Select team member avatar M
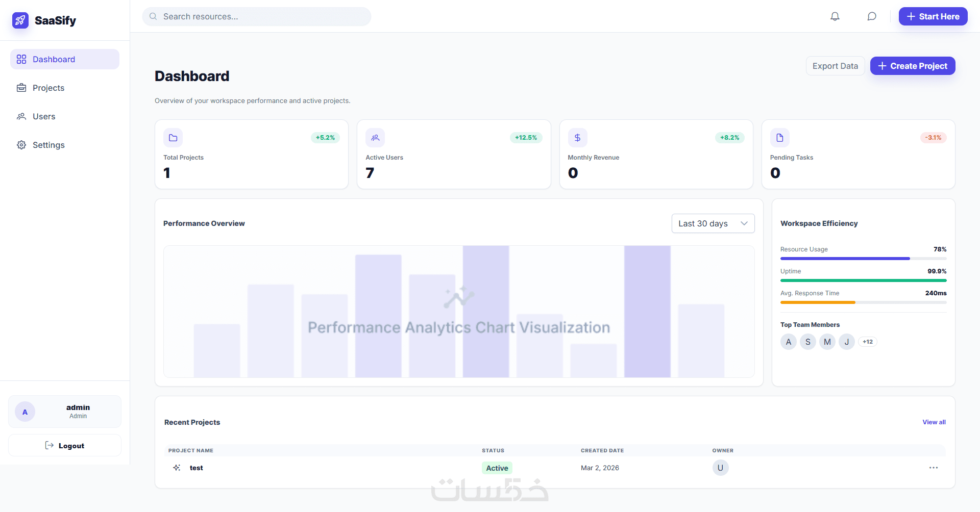The image size is (980, 512). pyautogui.click(x=827, y=342)
